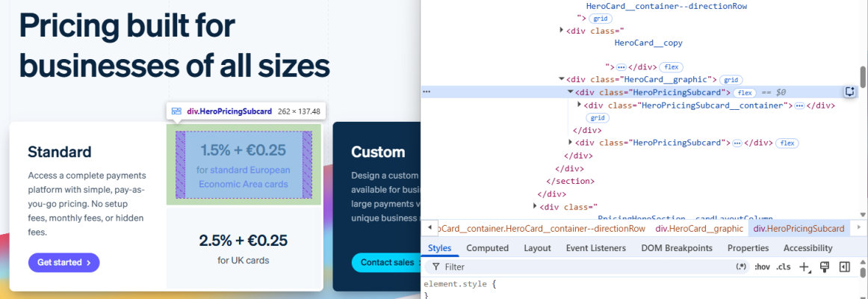The height and width of the screenshot is (299, 868).
Task: Expand the second collapsed HeroPricingSubcard node
Action: [x=571, y=143]
